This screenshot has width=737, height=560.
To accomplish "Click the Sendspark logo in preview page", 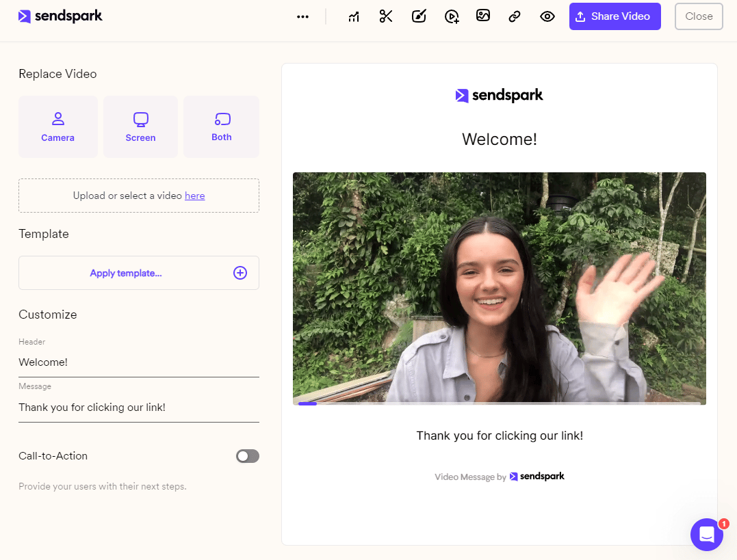I will point(499,95).
